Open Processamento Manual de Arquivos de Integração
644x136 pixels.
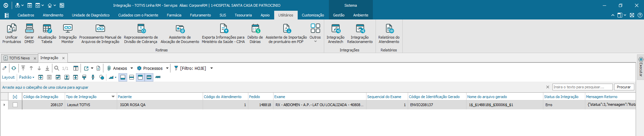pos(100,34)
